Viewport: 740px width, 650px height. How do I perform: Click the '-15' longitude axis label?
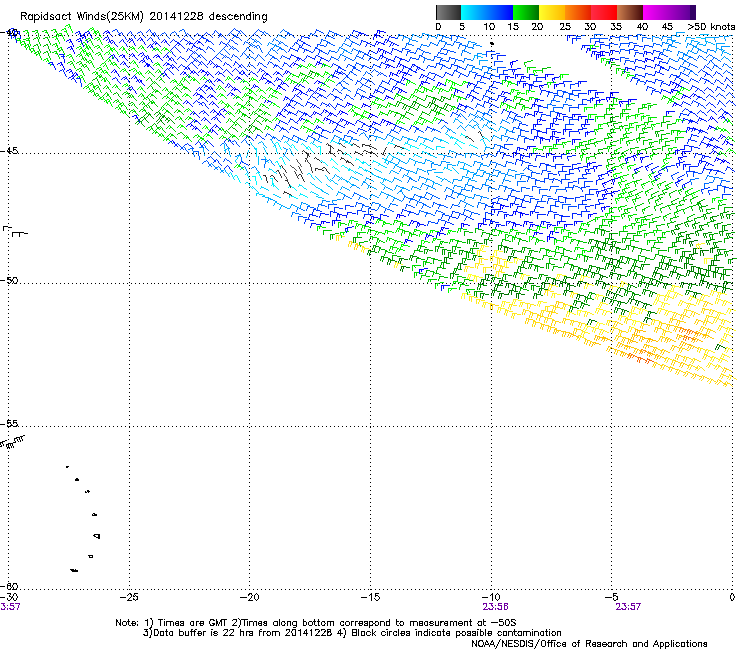pyautogui.click(x=370, y=597)
